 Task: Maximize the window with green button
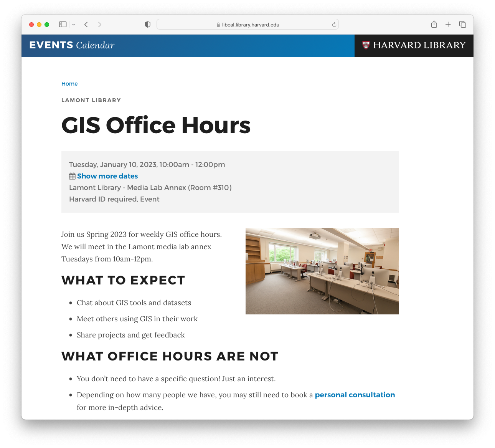(47, 25)
